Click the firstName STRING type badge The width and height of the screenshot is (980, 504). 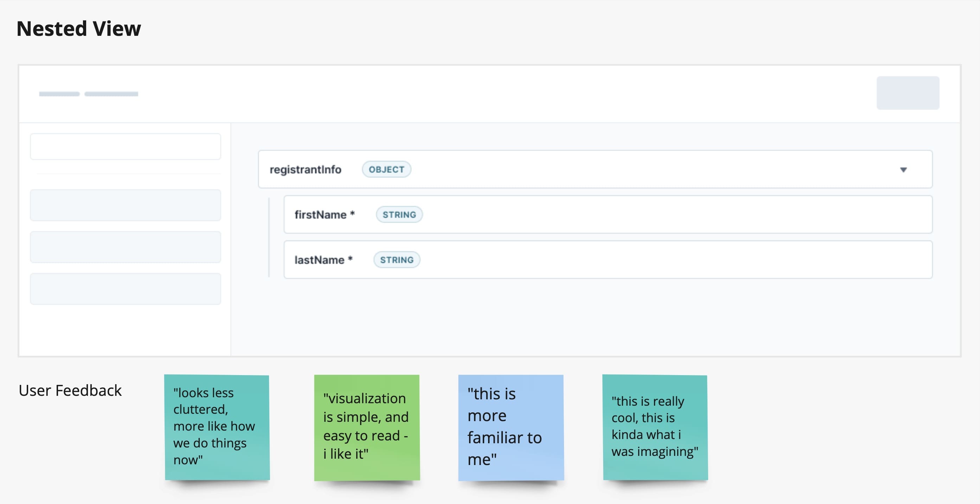click(x=399, y=215)
